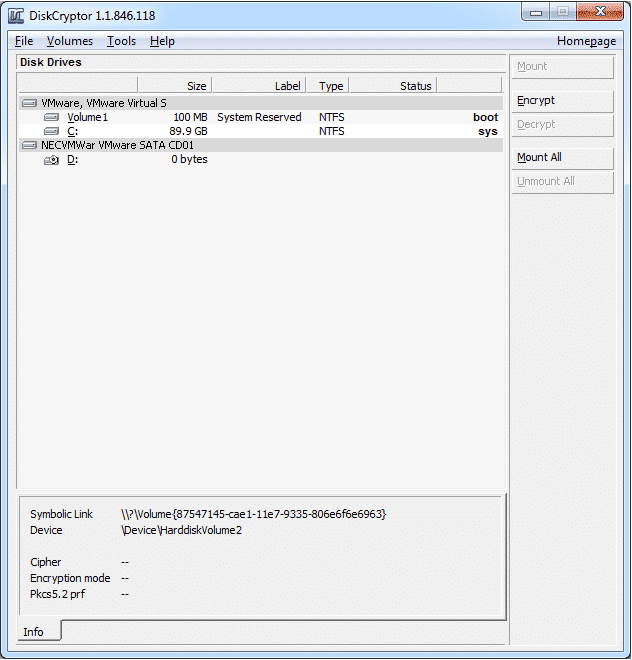This screenshot has width=632, height=660.
Task: Click the NTFS type in C: row
Action: point(331,131)
